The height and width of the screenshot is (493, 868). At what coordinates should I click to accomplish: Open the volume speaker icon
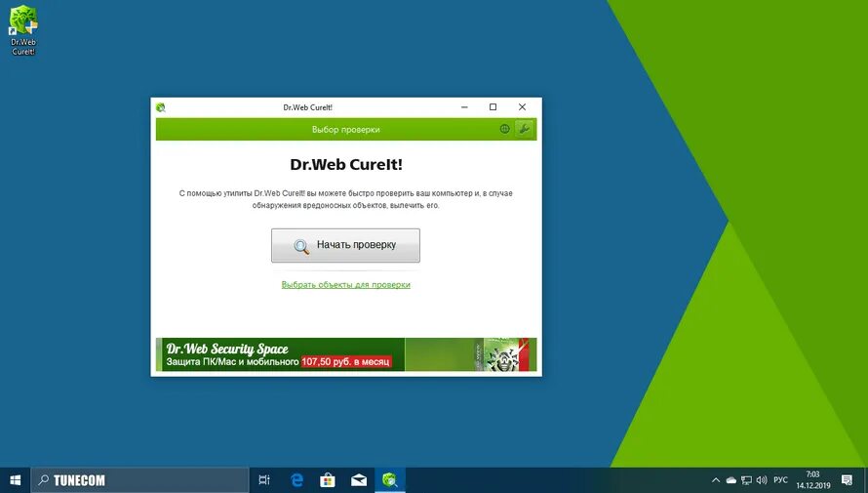pos(762,480)
